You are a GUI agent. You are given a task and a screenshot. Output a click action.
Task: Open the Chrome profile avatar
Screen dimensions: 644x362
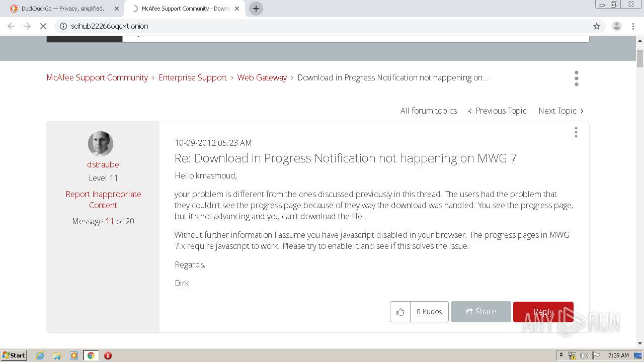(x=616, y=26)
